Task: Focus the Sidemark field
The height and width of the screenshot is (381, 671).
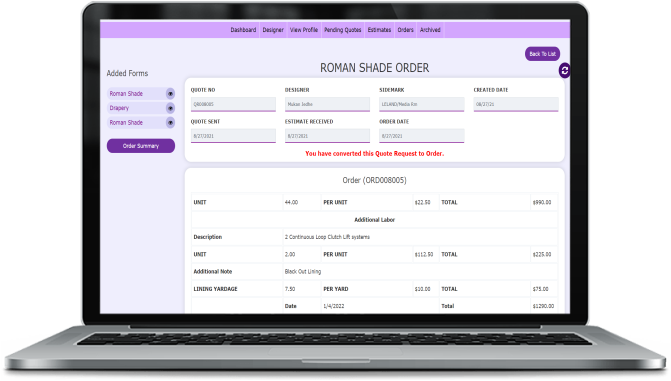Action: [422, 104]
